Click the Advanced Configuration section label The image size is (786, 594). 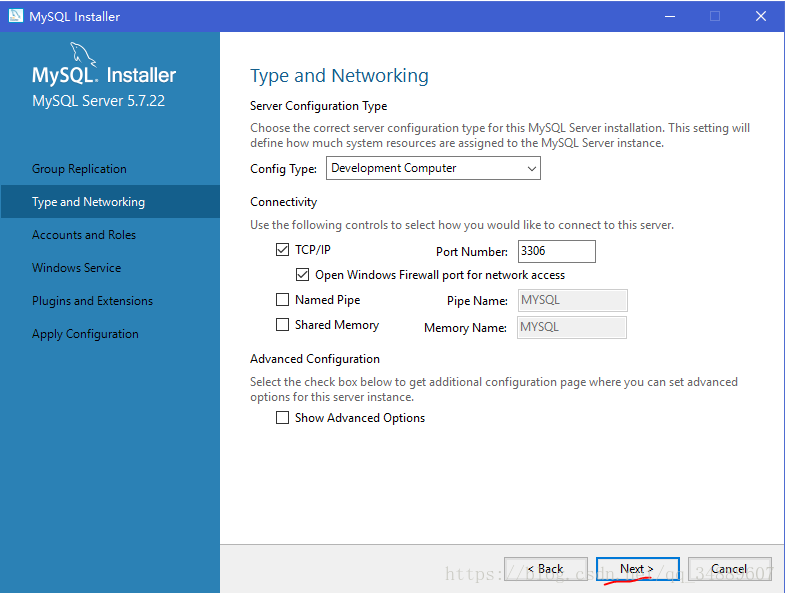[315, 359]
